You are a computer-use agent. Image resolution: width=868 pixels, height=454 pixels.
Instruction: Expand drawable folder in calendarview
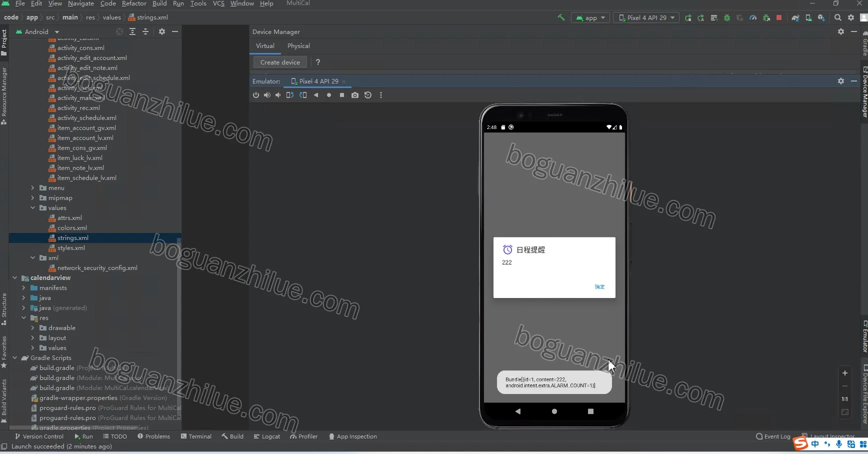[33, 328]
